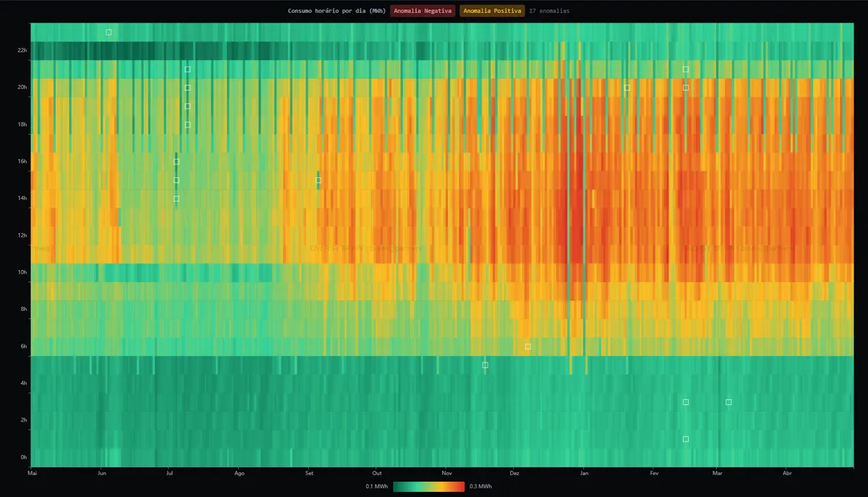Select the November anomaly marker at 5h
The width and height of the screenshot is (868, 497).
[x=485, y=365]
